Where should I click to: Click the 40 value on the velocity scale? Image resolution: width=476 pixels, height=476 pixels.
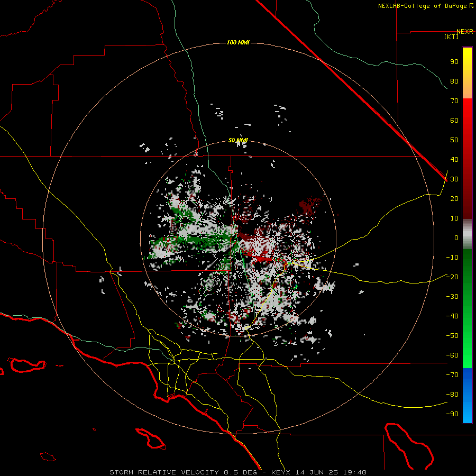(454, 159)
